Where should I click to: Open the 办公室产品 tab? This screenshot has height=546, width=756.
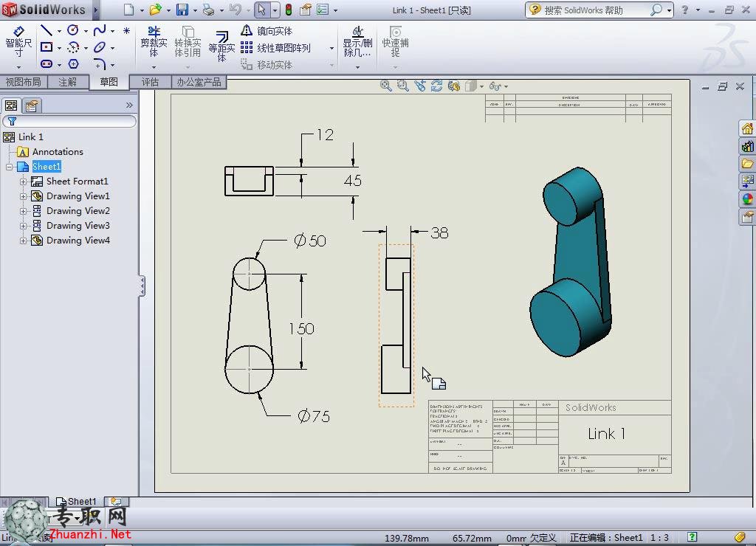pos(199,83)
